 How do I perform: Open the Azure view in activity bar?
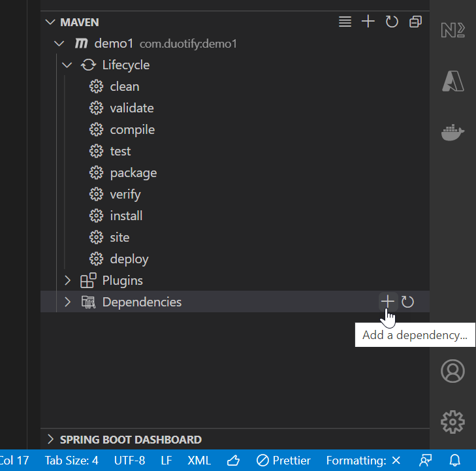452,81
